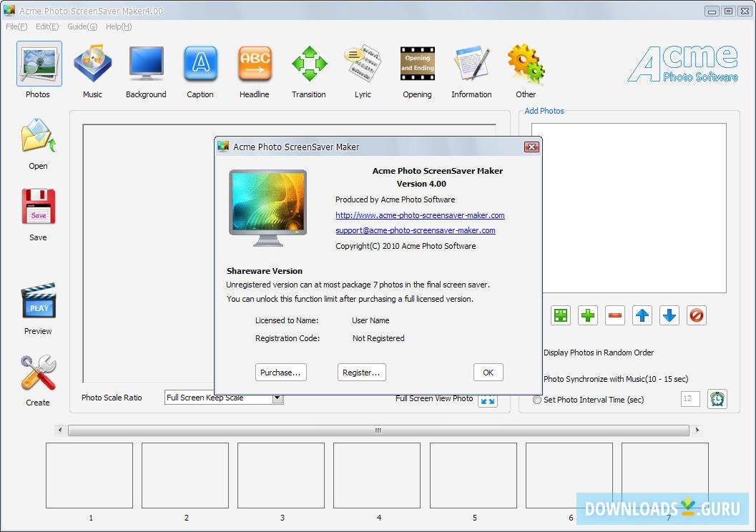
Task: Click the Preview PLAY clapperboard icon
Action: pyautogui.click(x=39, y=300)
